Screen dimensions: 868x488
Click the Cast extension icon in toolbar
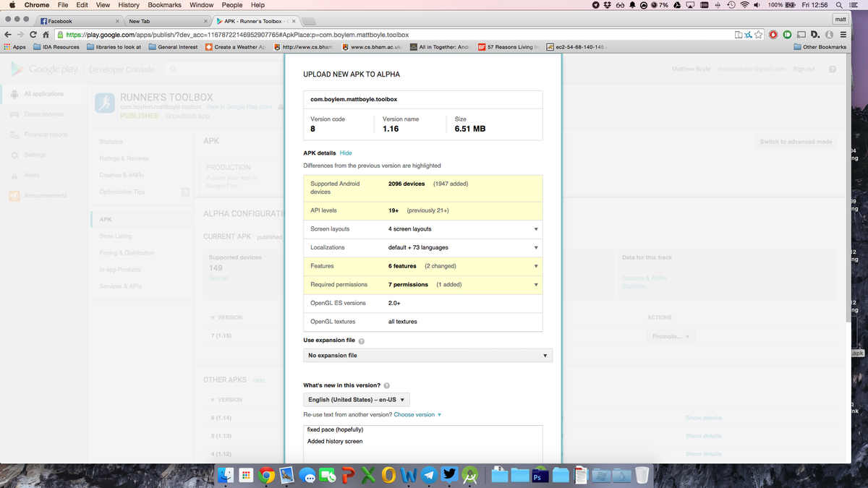coord(801,35)
